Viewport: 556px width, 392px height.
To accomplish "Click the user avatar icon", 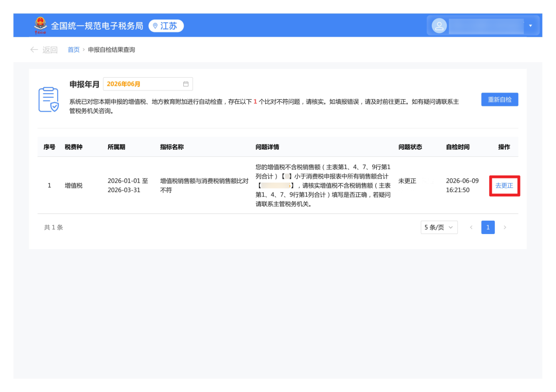I will (x=439, y=26).
